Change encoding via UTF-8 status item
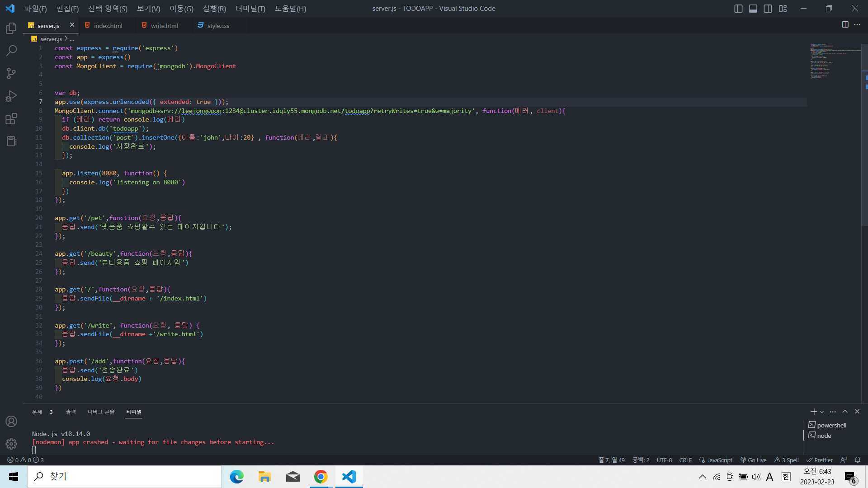868x488 pixels. pyautogui.click(x=664, y=460)
